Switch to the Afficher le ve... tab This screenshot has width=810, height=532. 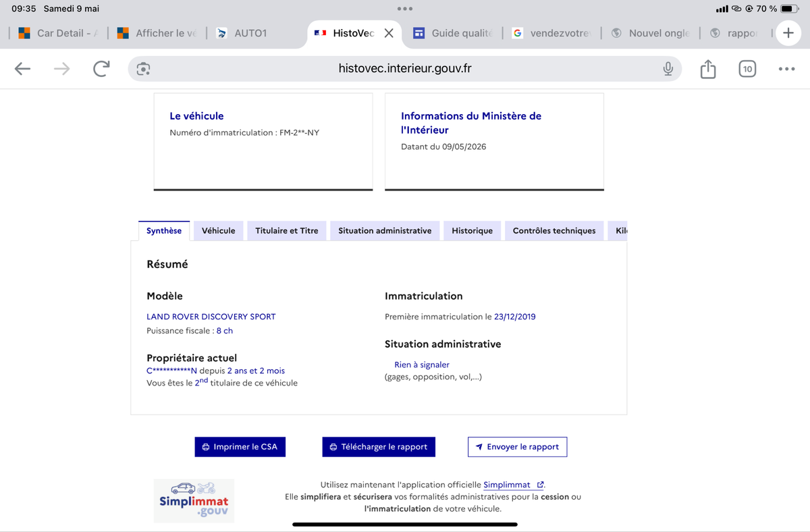click(x=157, y=33)
